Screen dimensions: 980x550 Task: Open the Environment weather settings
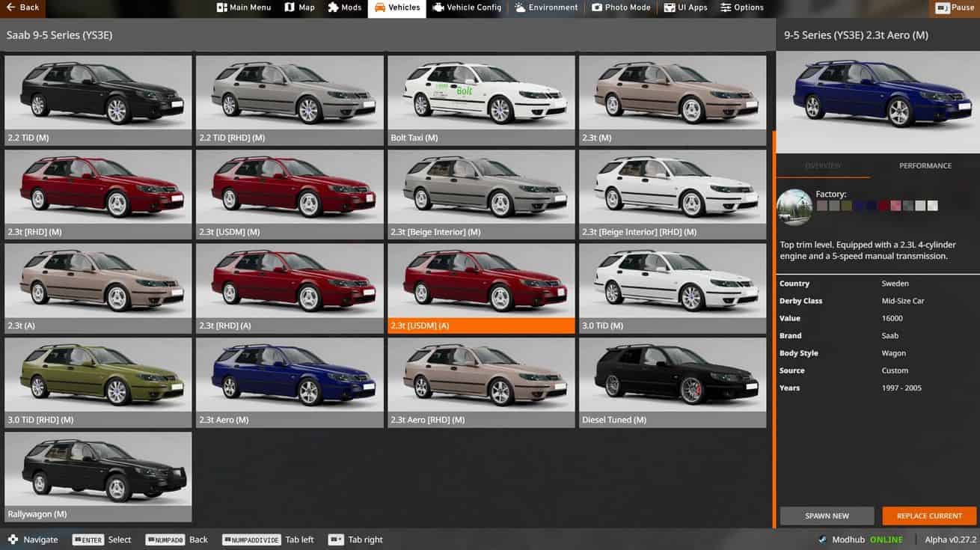(x=546, y=8)
